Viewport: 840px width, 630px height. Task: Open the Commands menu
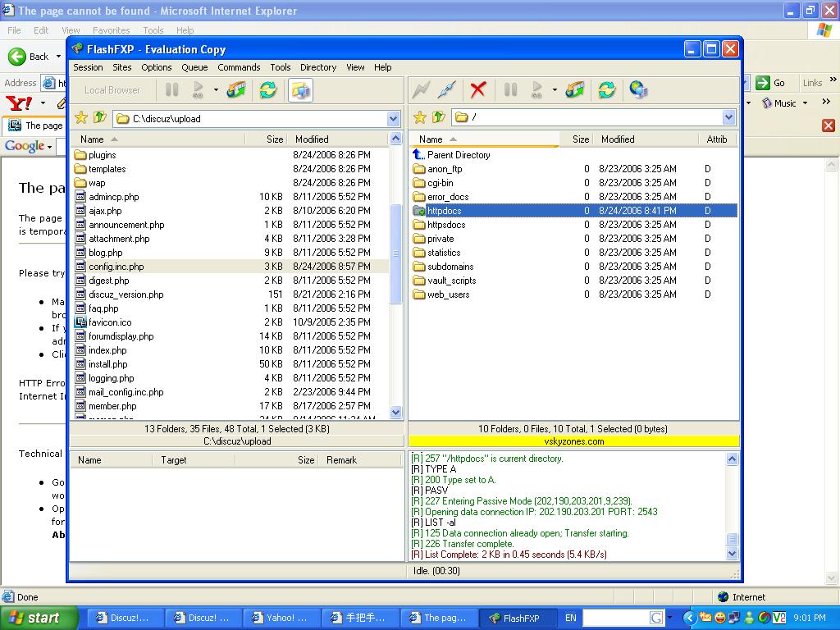[239, 67]
